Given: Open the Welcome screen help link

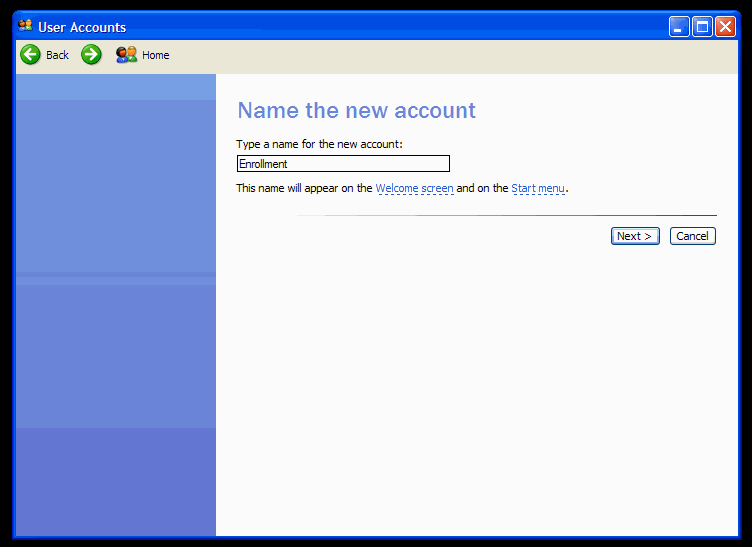Looking at the screenshot, I should point(414,188).
